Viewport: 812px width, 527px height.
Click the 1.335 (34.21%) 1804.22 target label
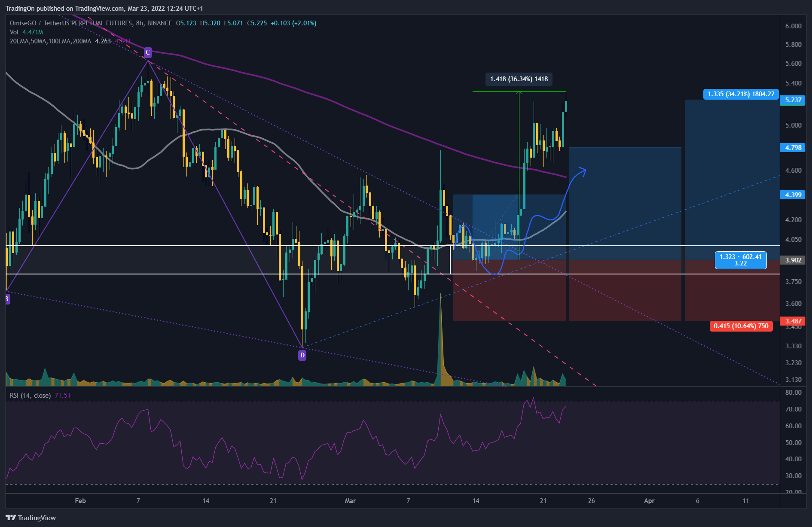point(741,94)
